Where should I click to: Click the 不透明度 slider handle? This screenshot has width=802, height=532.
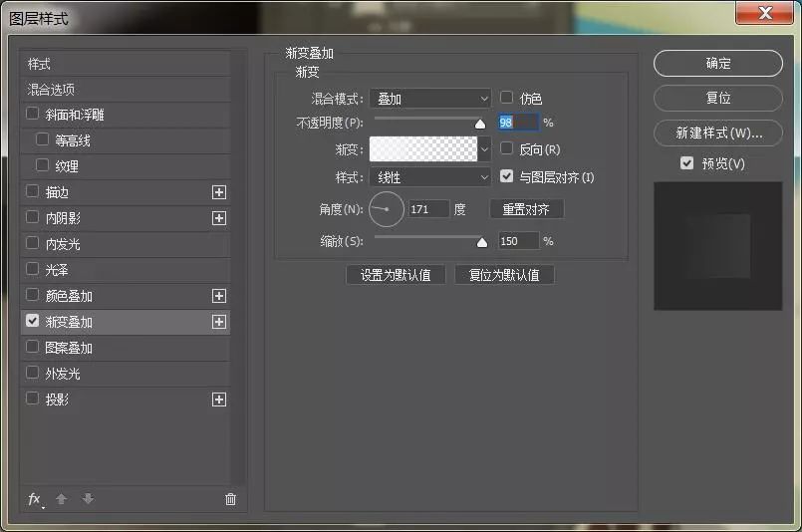coord(480,124)
